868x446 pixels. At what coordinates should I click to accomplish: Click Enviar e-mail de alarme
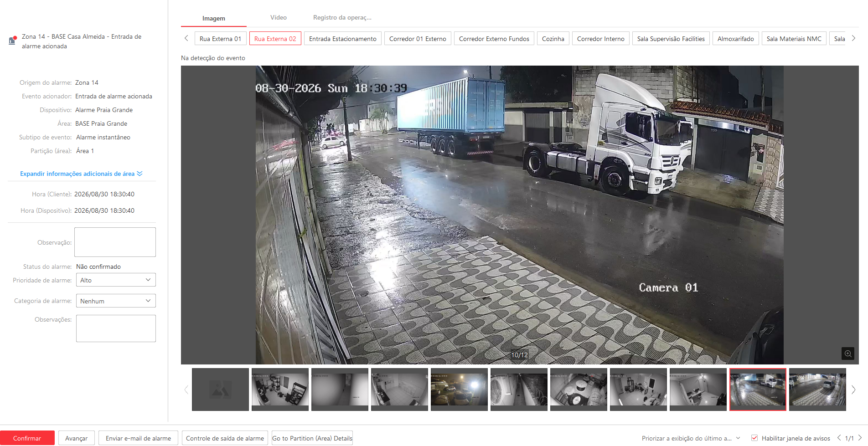[139, 438]
